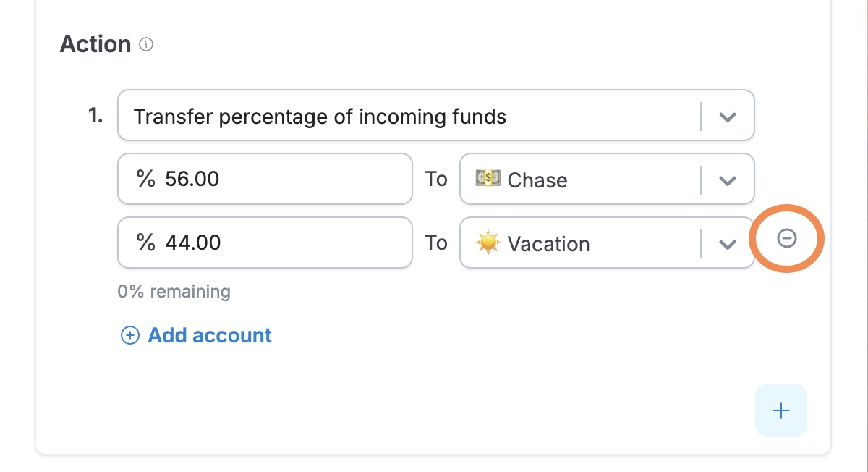Click the dollar bill emoji next to Chase
The width and height of the screenshot is (868, 472).
tap(488, 179)
